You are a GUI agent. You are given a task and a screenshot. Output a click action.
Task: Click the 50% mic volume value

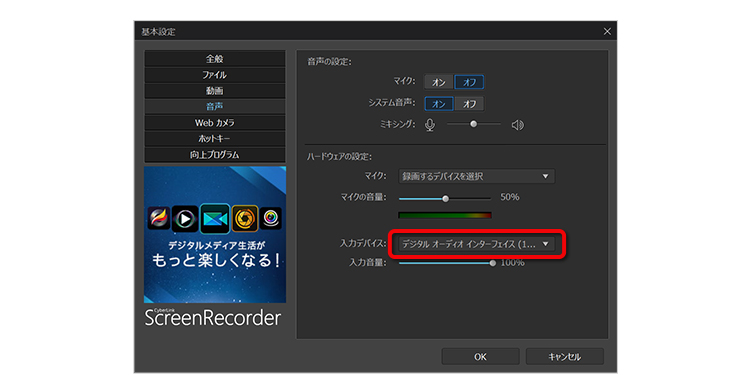(x=509, y=197)
